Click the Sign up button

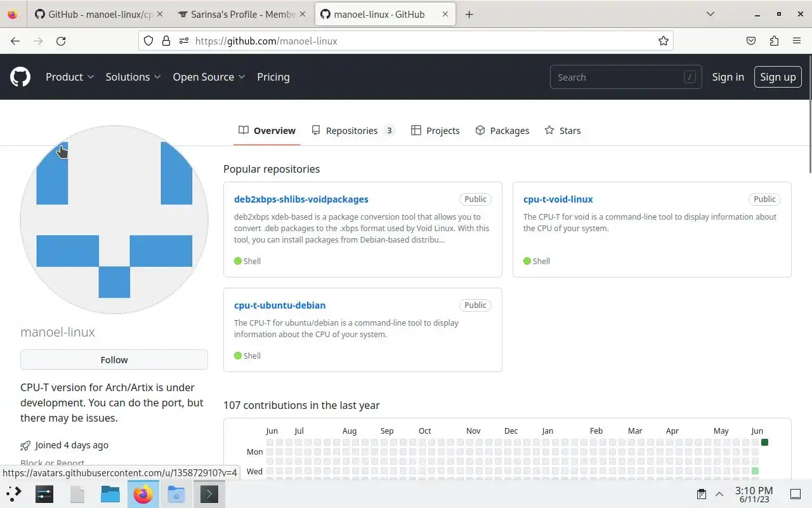(778, 77)
